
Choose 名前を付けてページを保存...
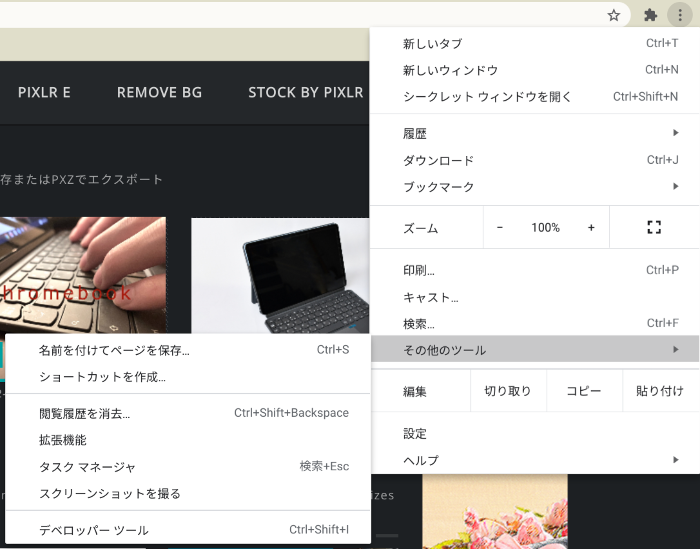(188, 350)
